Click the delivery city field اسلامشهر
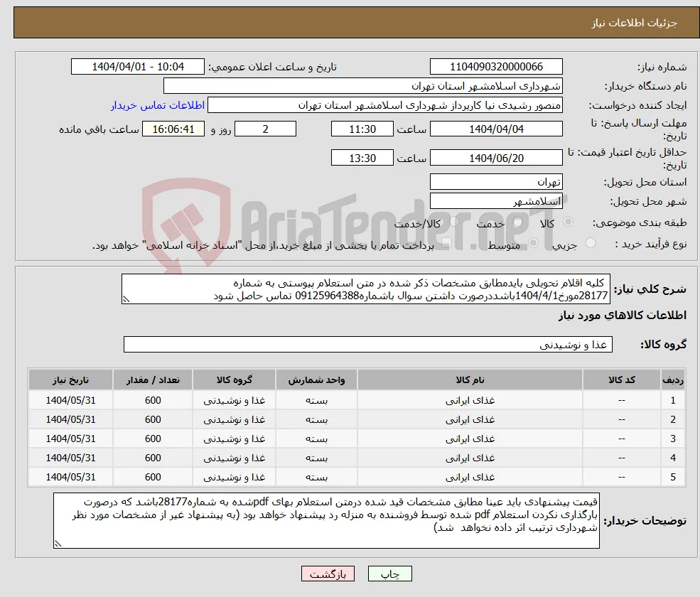700x597 pixels. (496, 201)
